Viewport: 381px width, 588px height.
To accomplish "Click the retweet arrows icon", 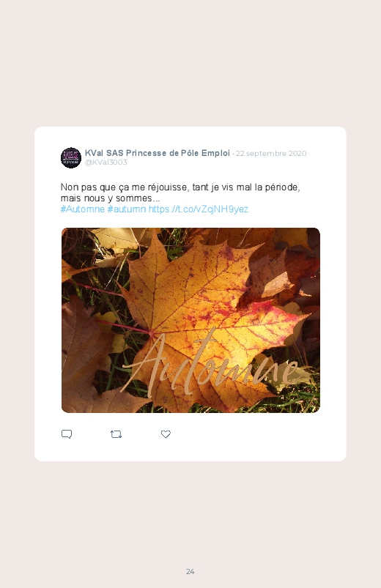I will coord(116,434).
